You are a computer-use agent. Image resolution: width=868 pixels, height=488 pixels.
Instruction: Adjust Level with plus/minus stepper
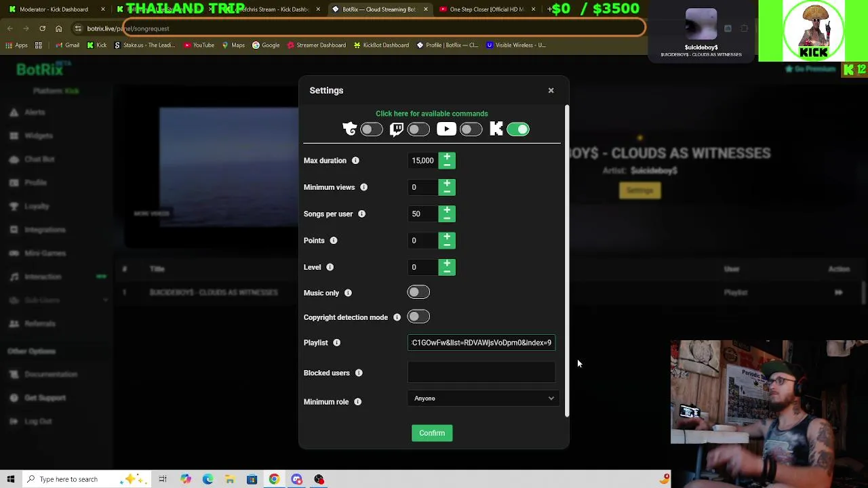tap(447, 267)
